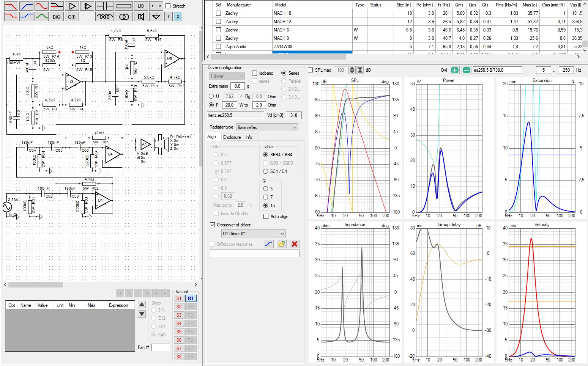
Task: Select variant S5 button
Action: tap(179, 332)
